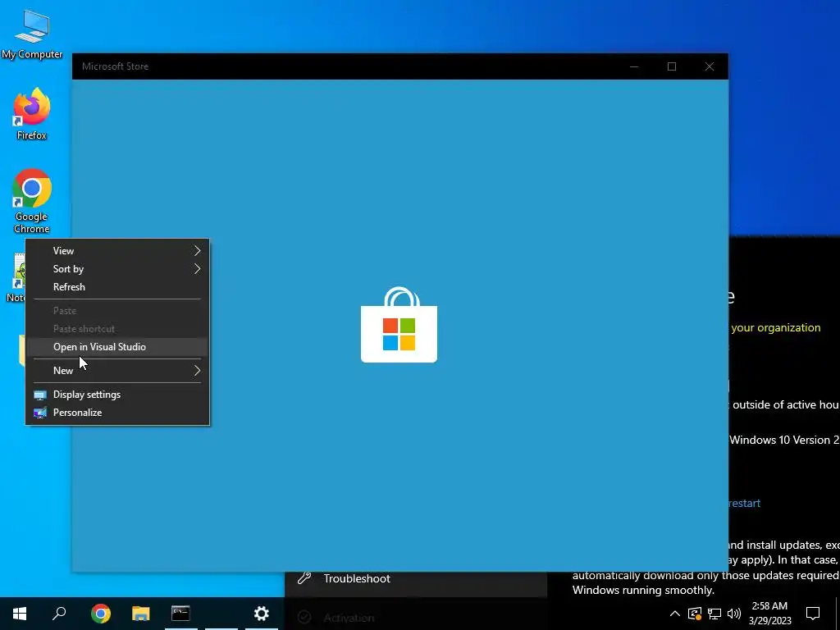
Task: Click the Microsoft Store title bar text
Action: click(115, 66)
